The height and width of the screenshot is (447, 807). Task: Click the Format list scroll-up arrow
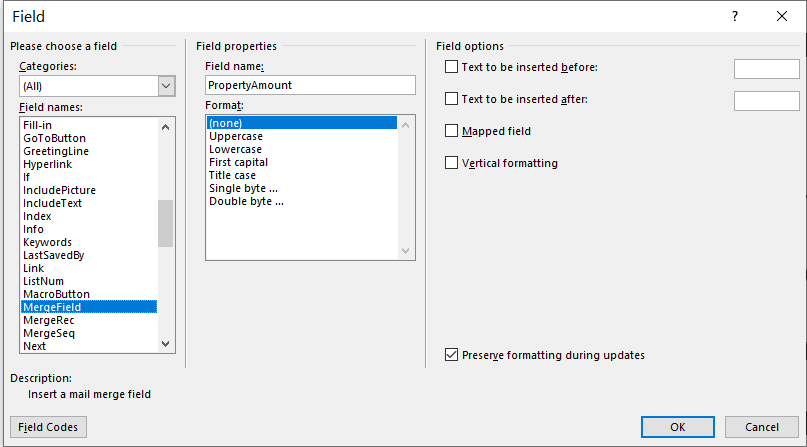pyautogui.click(x=406, y=125)
